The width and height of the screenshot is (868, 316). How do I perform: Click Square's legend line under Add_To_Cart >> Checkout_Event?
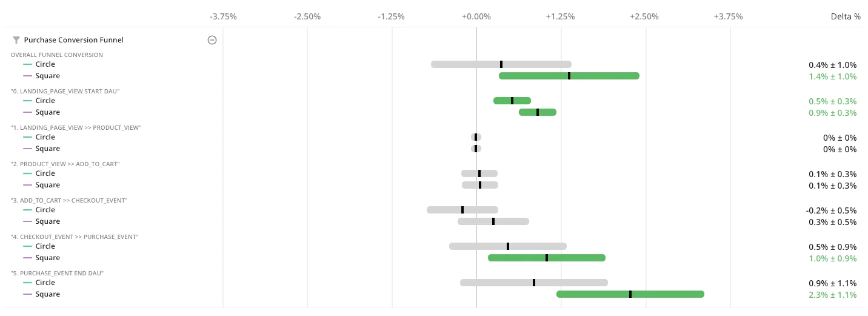(27, 222)
